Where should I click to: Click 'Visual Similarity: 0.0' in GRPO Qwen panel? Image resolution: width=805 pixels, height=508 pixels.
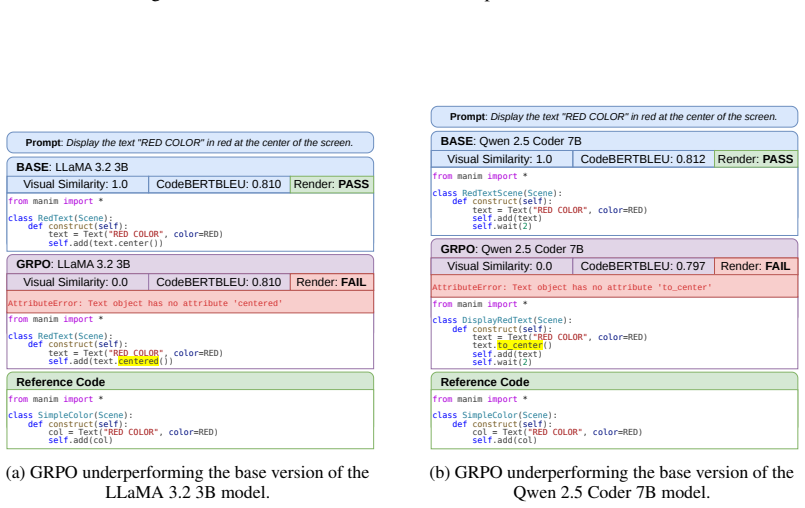point(502,266)
